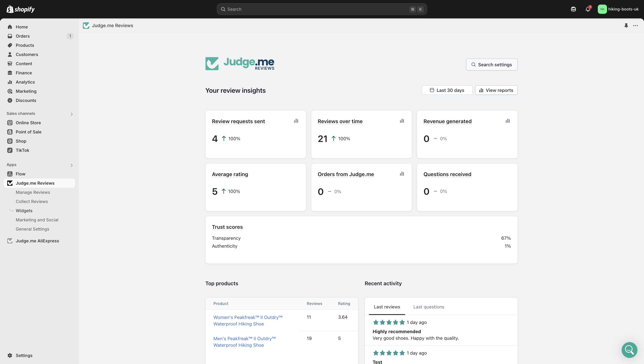The height and width of the screenshot is (364, 644).
Task: Focus the top Search field
Action: (322, 9)
